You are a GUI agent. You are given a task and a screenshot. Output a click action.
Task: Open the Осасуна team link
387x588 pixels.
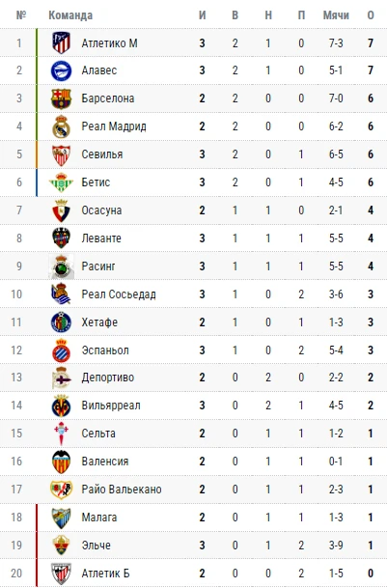point(101,210)
